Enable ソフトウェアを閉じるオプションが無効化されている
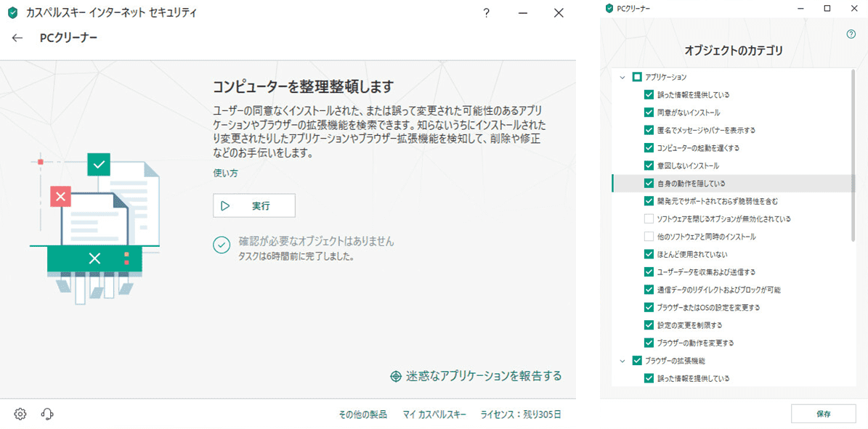 (649, 218)
